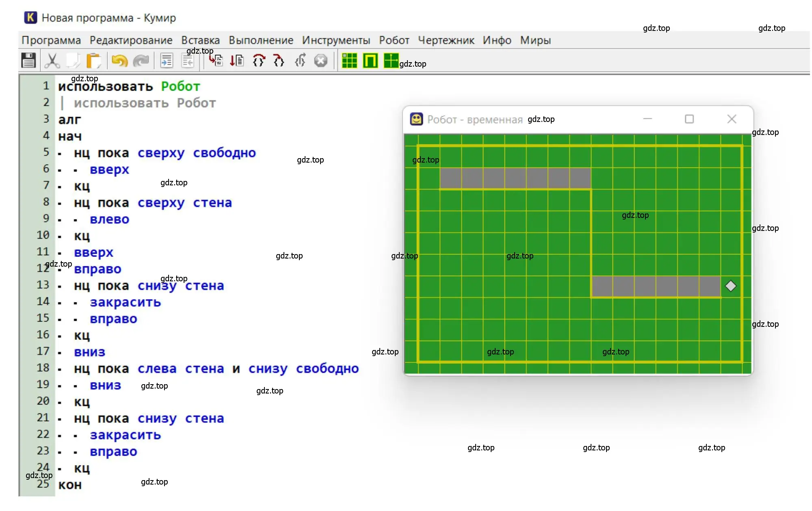Click 'сверху свободно' on line 5

click(x=197, y=153)
